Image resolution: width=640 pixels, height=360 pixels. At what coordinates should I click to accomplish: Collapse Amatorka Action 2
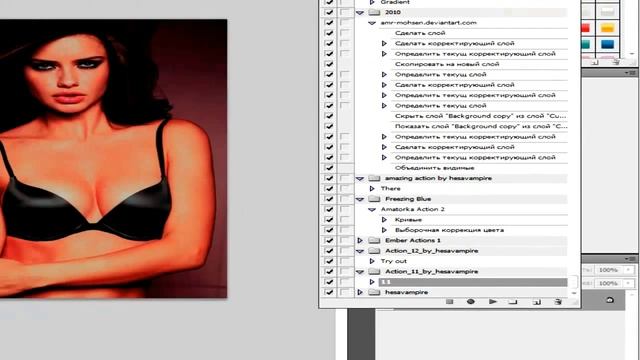372,210
